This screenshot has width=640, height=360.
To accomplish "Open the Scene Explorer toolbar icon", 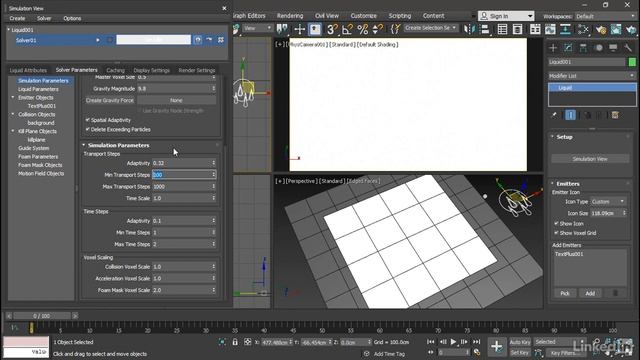I will point(502,29).
